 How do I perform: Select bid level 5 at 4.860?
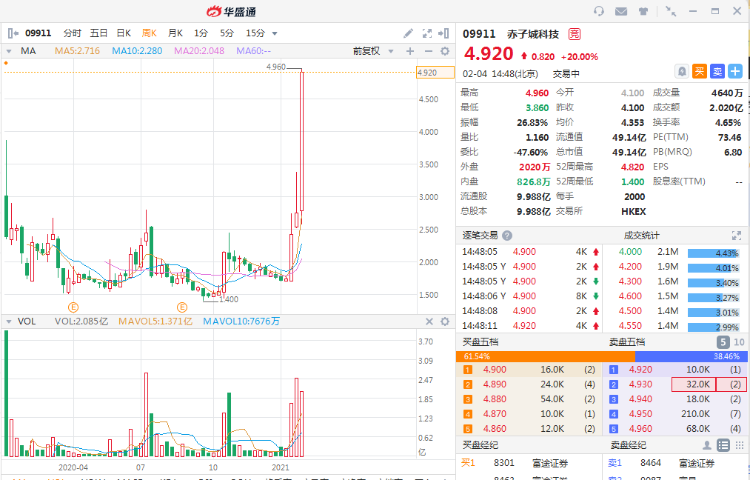coord(529,429)
